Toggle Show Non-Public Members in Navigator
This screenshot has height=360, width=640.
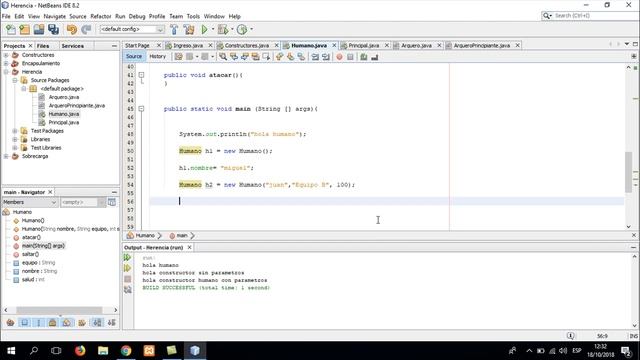(x=53, y=323)
